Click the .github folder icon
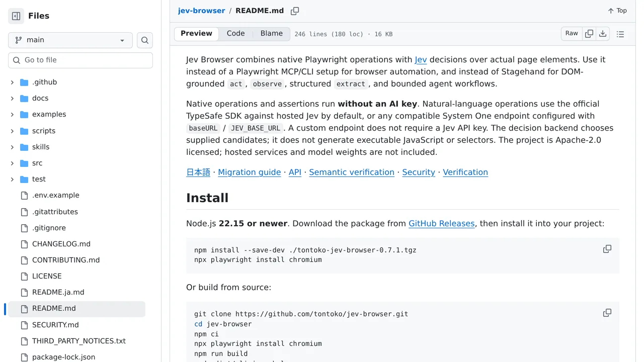Screen dimensions: 644x362 pos(24,82)
